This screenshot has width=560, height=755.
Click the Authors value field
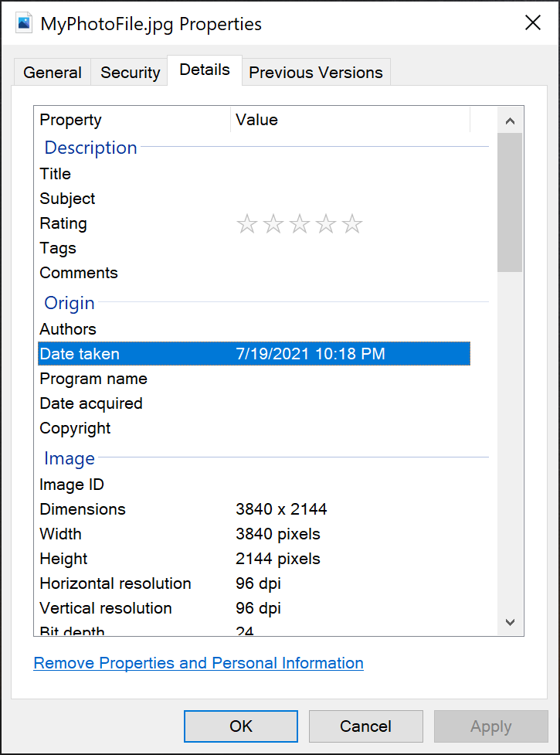350,329
